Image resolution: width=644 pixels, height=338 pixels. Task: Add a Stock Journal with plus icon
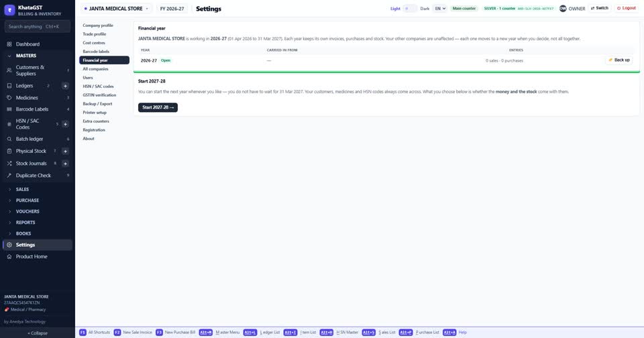(65, 164)
